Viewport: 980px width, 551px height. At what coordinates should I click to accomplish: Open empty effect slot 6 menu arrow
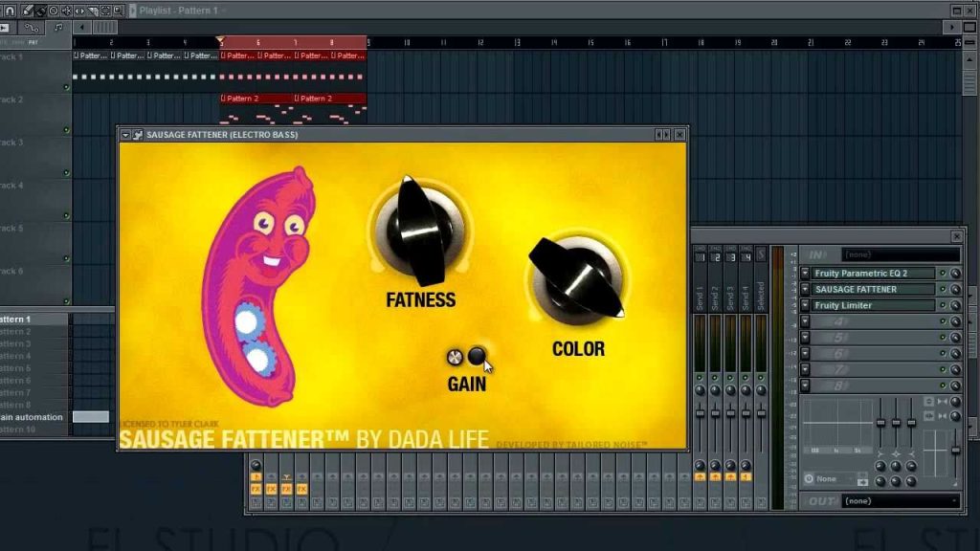[x=805, y=354]
